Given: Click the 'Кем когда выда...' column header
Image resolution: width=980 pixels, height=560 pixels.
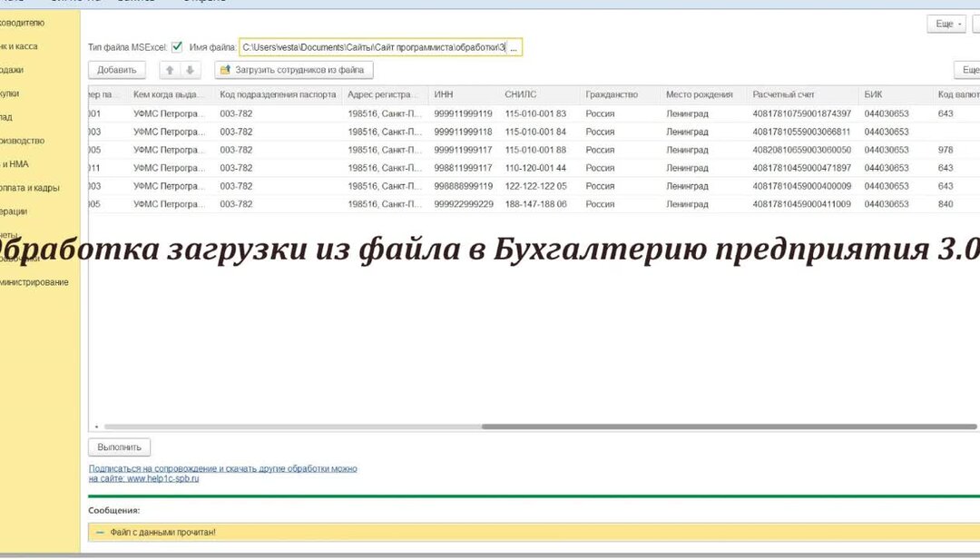Looking at the screenshot, I should [171, 95].
